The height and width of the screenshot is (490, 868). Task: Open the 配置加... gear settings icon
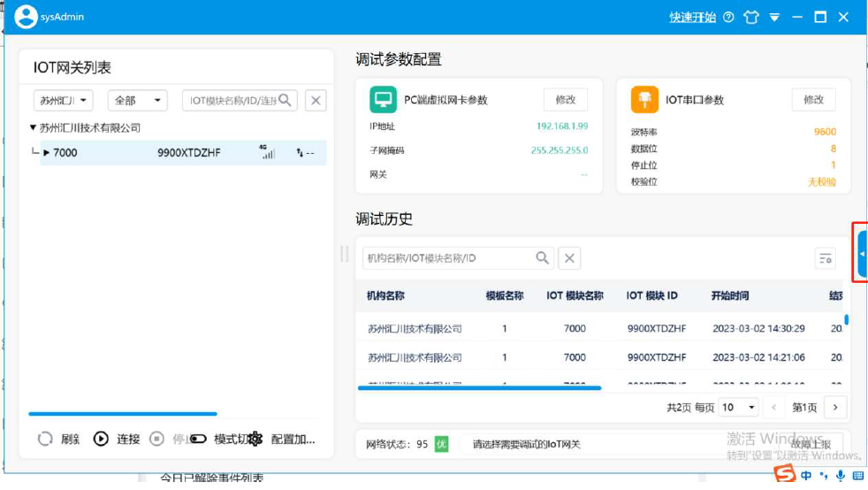pyautogui.click(x=255, y=439)
